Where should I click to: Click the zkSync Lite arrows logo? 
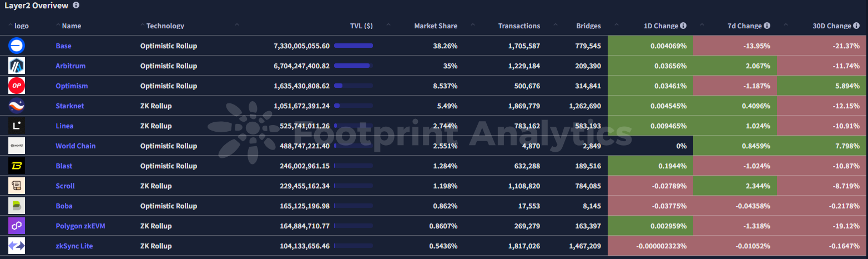17,246
